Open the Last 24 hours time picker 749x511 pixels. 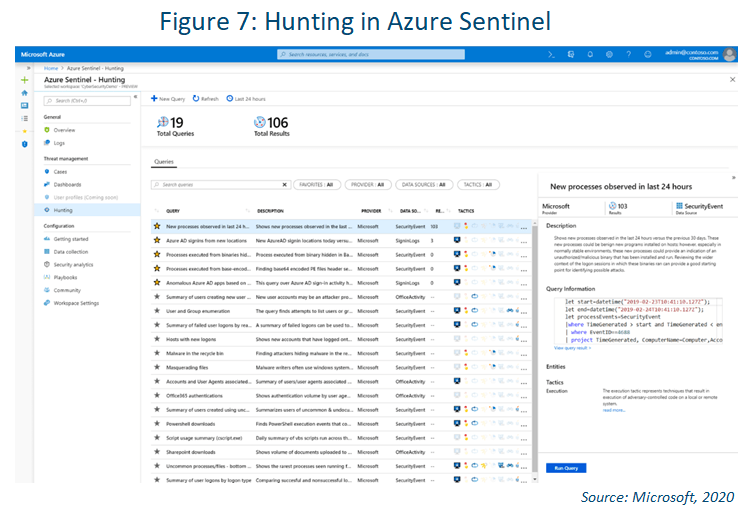246,99
